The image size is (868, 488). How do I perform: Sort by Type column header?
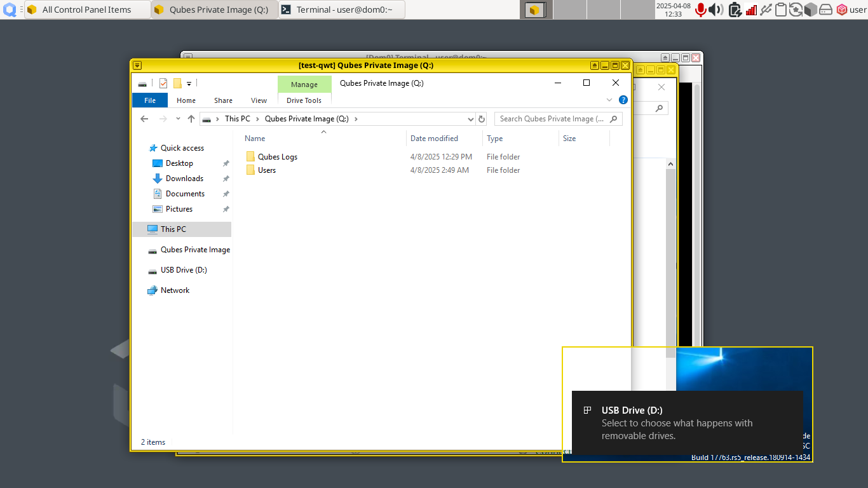pos(520,139)
